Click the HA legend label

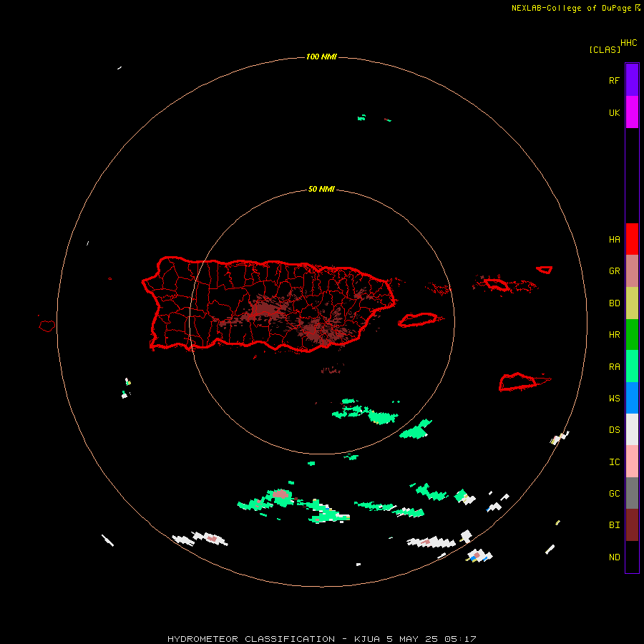pyautogui.click(x=614, y=240)
